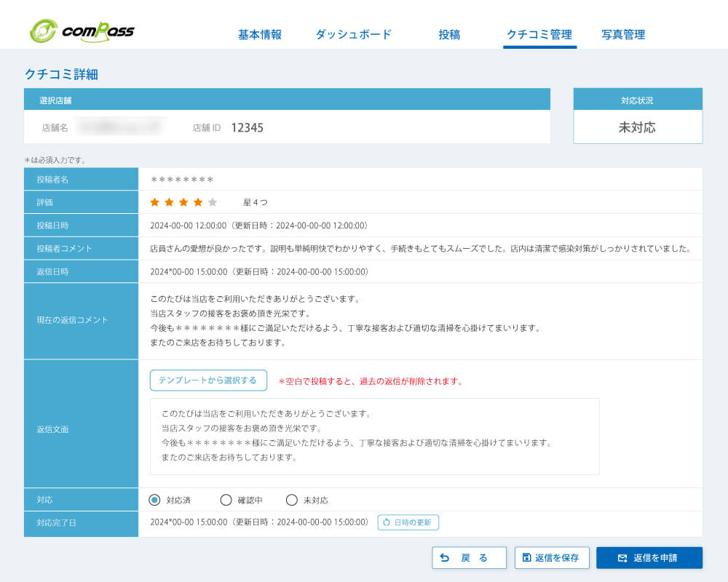728x582 pixels.
Task: Click the 投稿者コメント row label
Action: point(64,248)
